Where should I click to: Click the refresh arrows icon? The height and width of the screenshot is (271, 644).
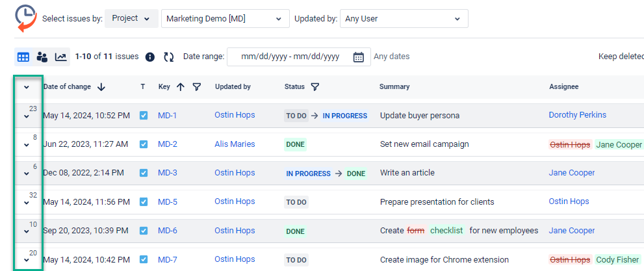169,57
